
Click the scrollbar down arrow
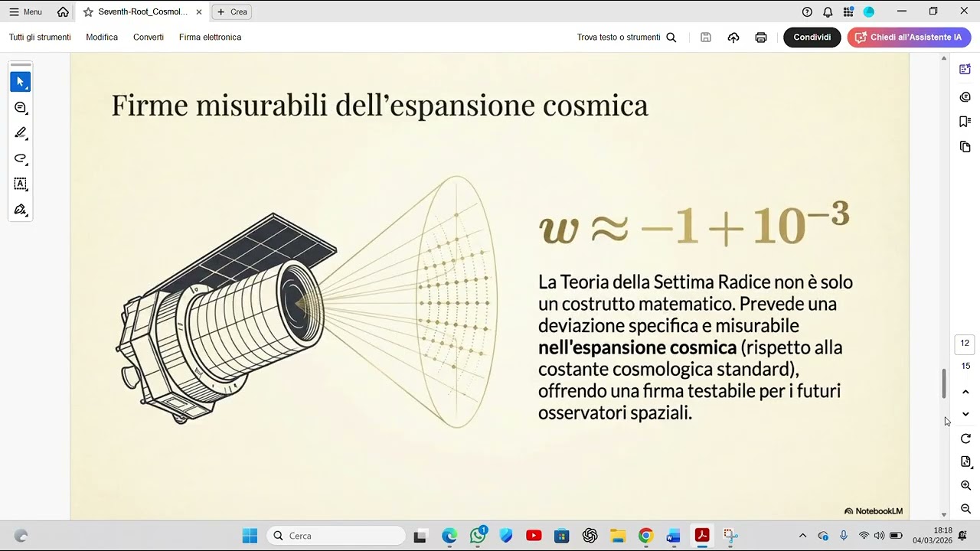(x=944, y=516)
